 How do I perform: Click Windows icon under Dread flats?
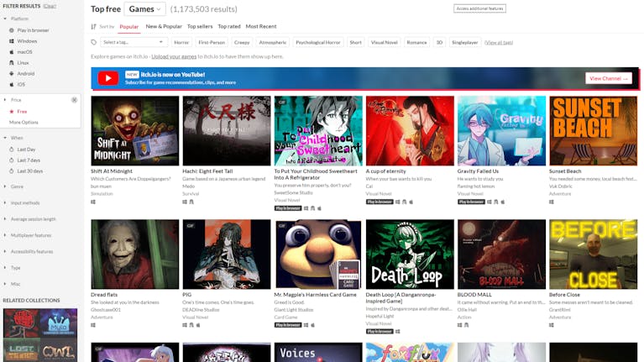(x=93, y=325)
